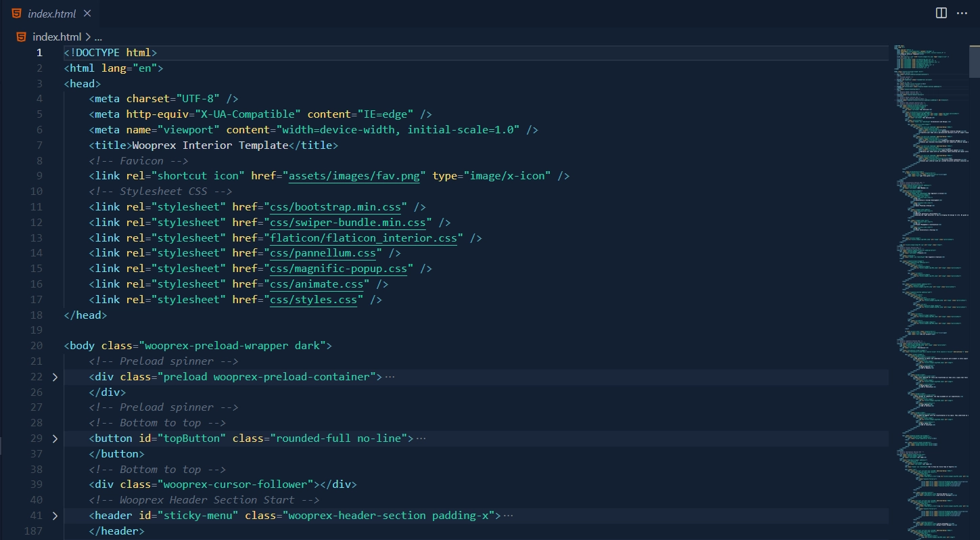Open the css/bootstrap.min.css link
The height and width of the screenshot is (540, 980).
[335, 206]
